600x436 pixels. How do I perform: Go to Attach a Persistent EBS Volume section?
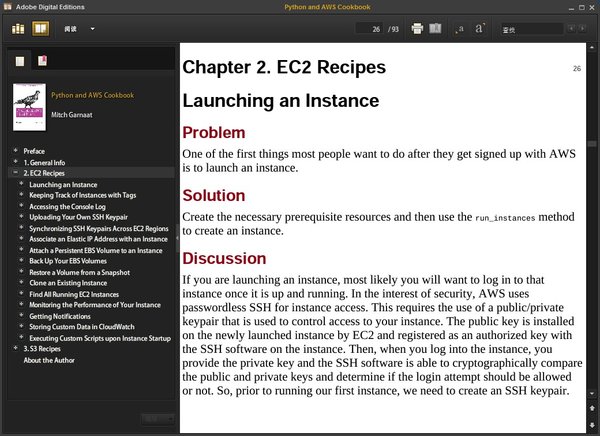pos(96,250)
